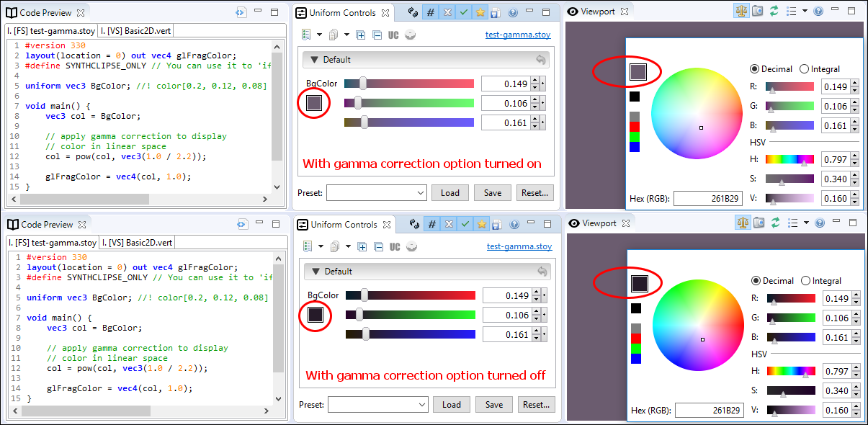The height and width of the screenshot is (425, 868).
Task: Click the blue help icon in the lower Uniform Controls toolbar
Action: click(x=514, y=224)
